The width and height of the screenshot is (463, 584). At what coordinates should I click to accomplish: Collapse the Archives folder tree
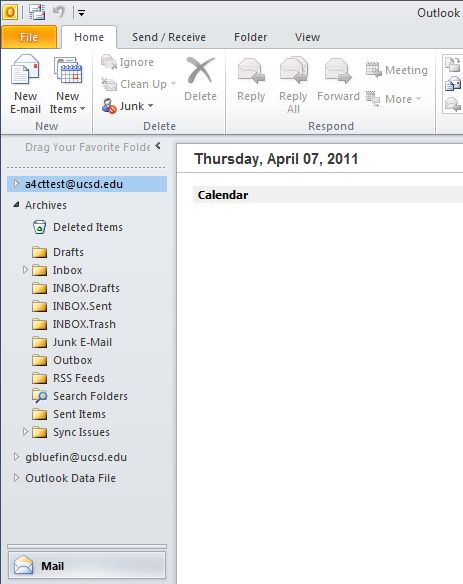[16, 204]
